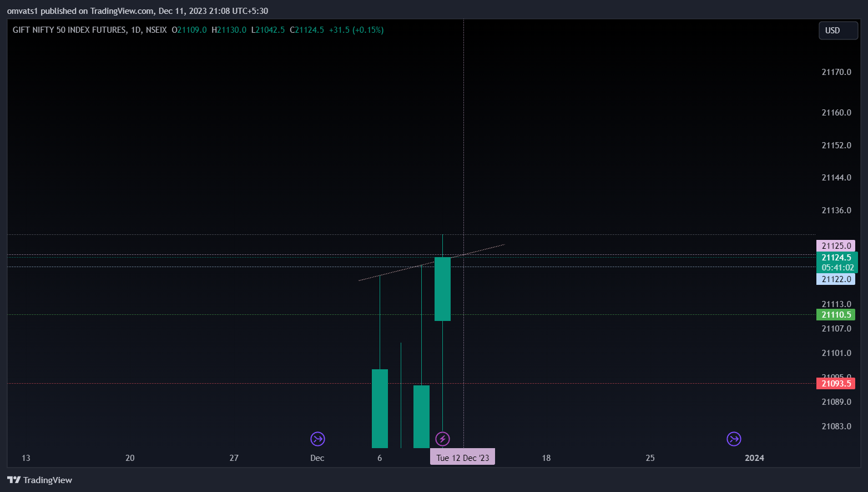The image size is (868, 492).
Task: Click the 21124.5 current price label
Action: (837, 258)
